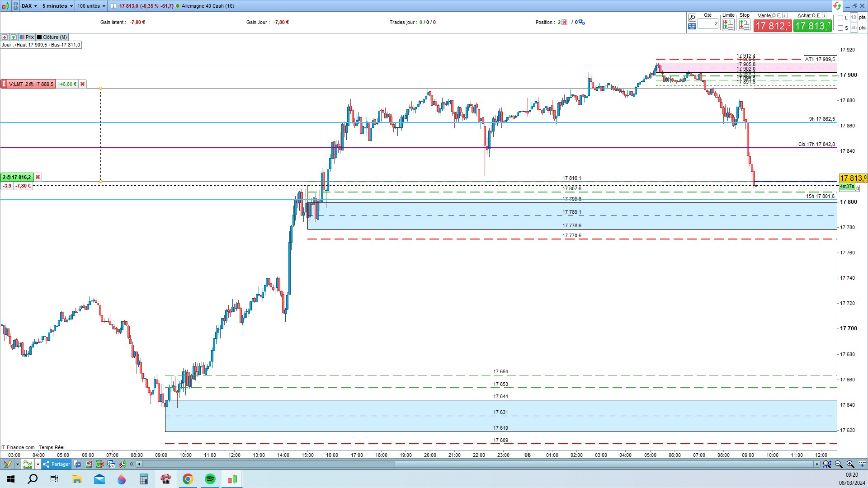Open the 100 unités dropdown
This screenshot has height=488, width=868.
[x=91, y=6]
